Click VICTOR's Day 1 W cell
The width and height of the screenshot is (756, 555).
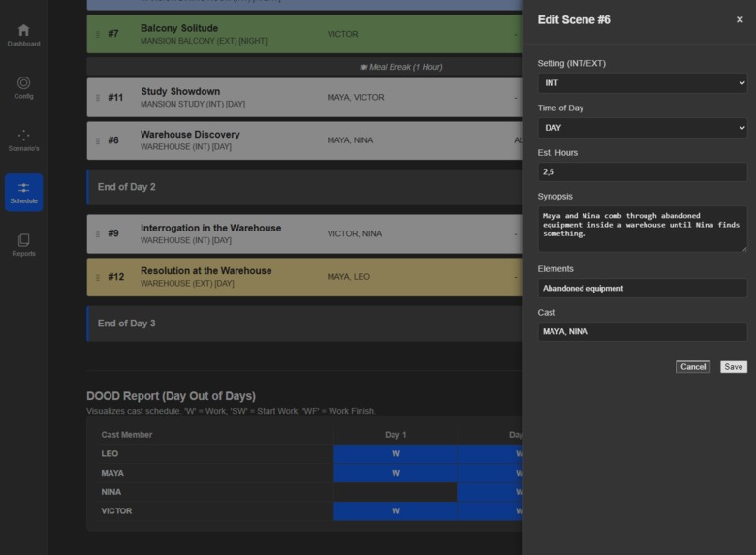[395, 511]
